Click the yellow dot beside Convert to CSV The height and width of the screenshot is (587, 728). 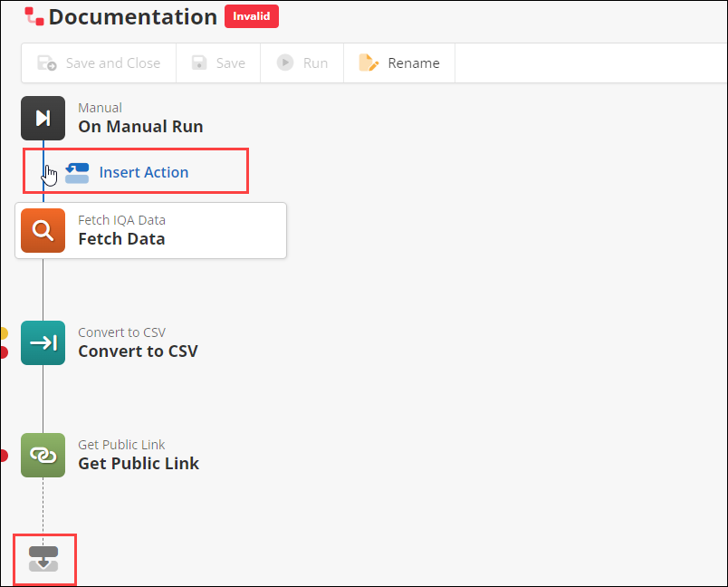point(4,333)
